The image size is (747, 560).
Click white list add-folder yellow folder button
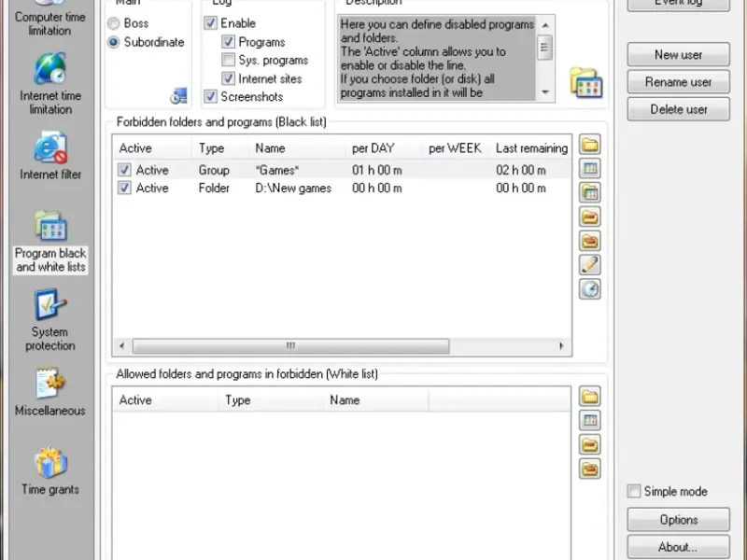coord(590,396)
